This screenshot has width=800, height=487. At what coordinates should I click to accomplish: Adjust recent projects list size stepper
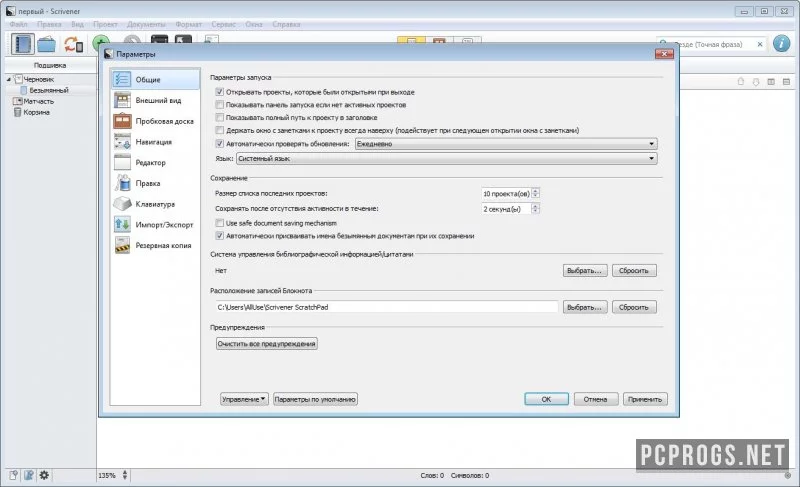[535, 193]
